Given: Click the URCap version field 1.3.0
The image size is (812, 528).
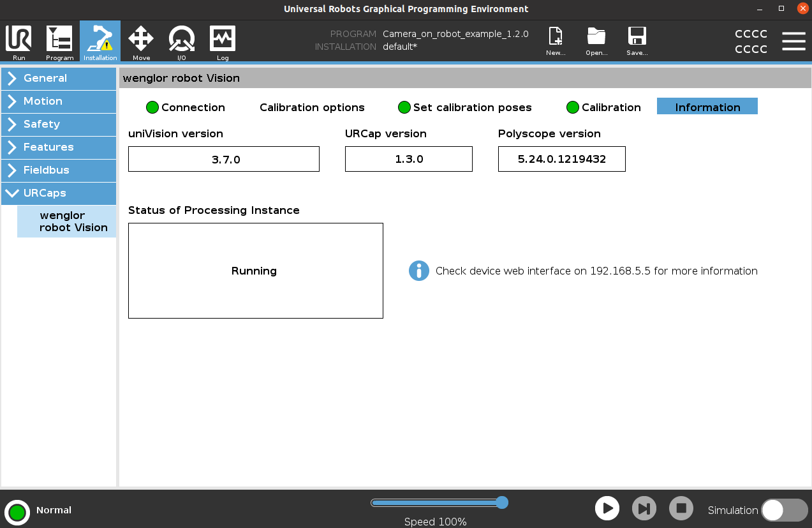Looking at the screenshot, I should pos(409,159).
